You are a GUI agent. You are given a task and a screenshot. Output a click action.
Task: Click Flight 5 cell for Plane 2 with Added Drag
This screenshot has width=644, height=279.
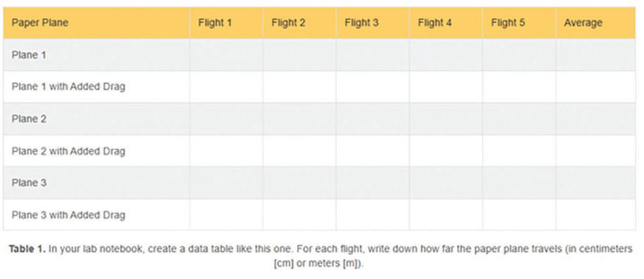pos(519,151)
